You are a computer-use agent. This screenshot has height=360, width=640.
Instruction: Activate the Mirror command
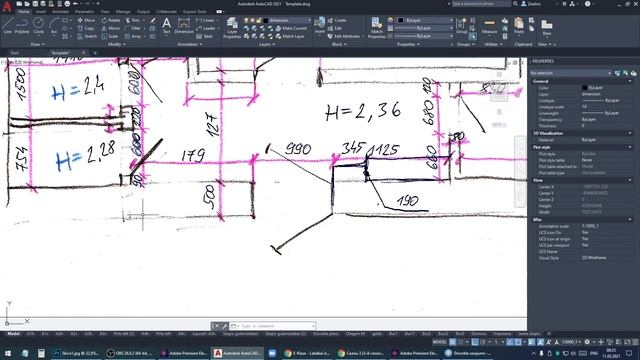click(111, 28)
